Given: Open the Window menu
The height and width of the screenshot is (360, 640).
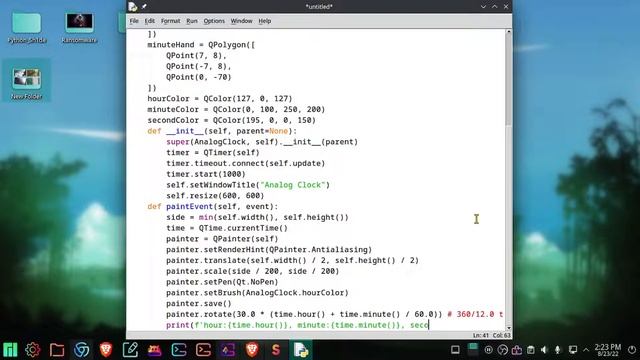Looking at the screenshot, I should click(x=241, y=21).
